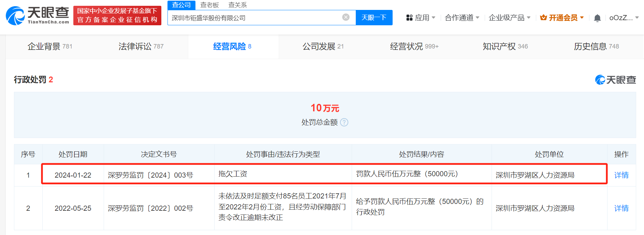Switch to the 查老板 search tab
The height and width of the screenshot is (235, 644).
pyautogui.click(x=209, y=5)
